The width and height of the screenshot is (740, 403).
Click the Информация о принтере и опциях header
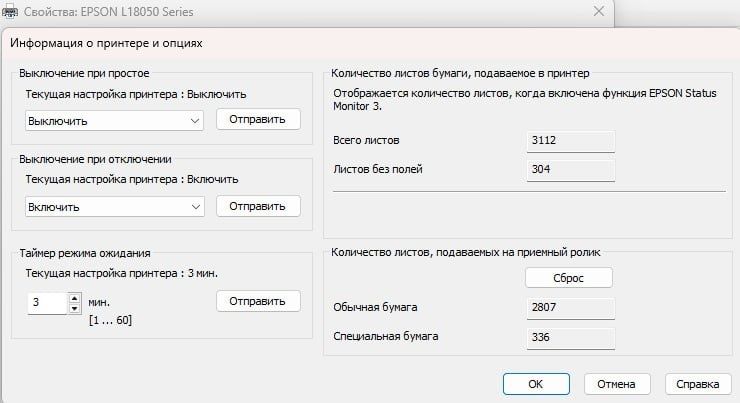click(x=106, y=43)
